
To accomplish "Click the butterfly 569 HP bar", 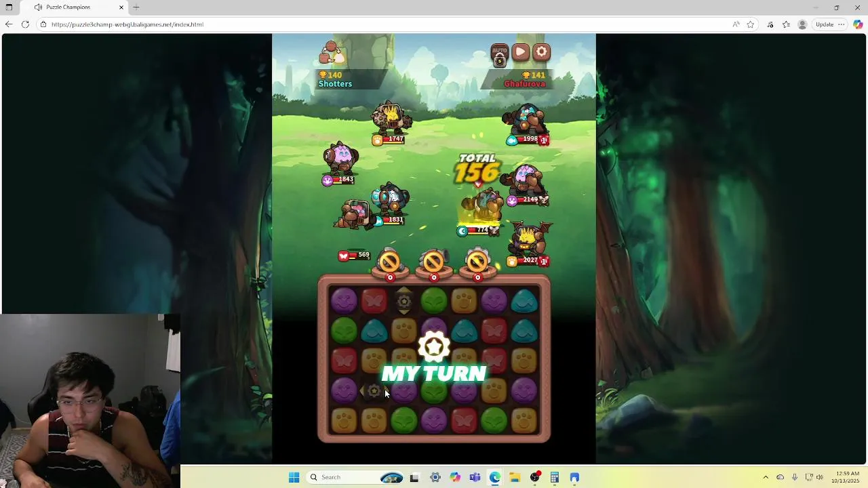I will (354, 256).
